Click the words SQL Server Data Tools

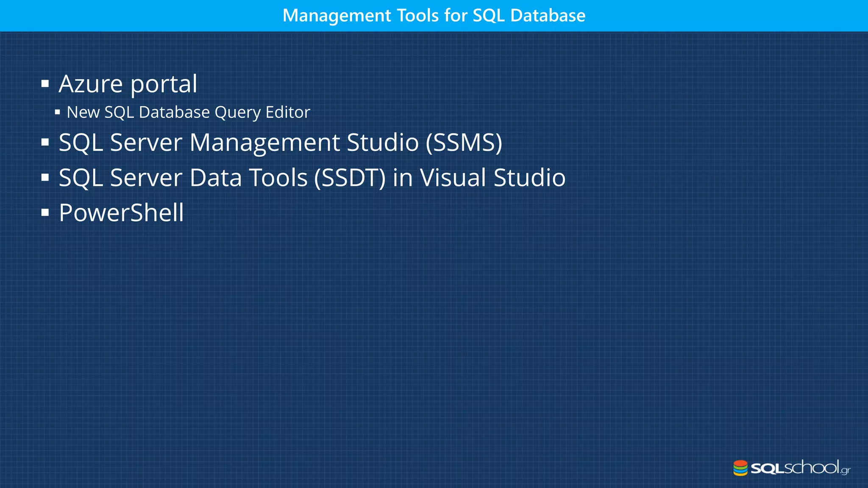[183, 177]
